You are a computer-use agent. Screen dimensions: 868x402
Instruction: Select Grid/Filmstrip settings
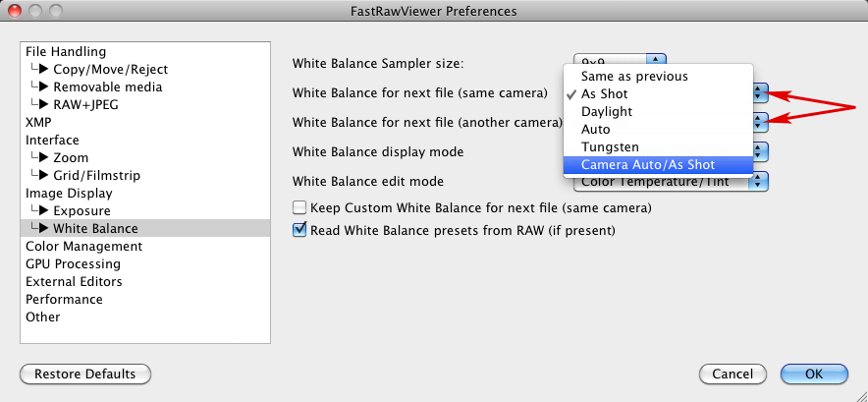96,175
